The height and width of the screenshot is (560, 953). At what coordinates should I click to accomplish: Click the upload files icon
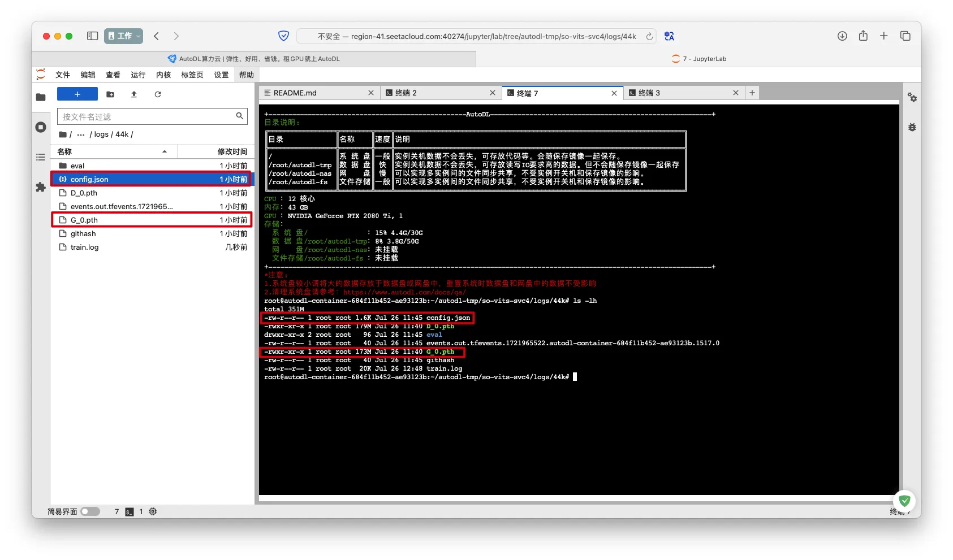tap(134, 94)
